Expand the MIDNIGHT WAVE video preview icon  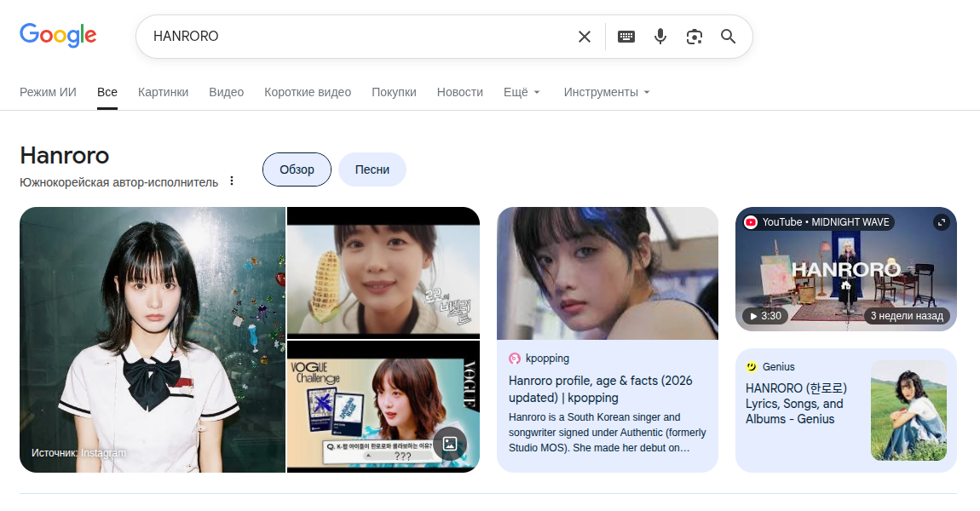click(x=942, y=222)
